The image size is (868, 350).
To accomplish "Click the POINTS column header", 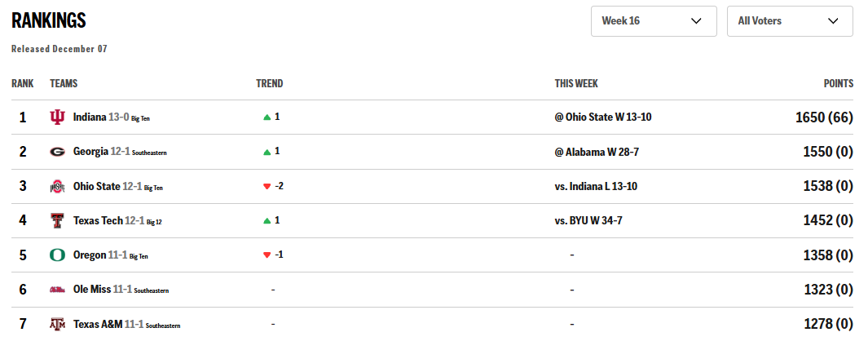I will [x=838, y=84].
